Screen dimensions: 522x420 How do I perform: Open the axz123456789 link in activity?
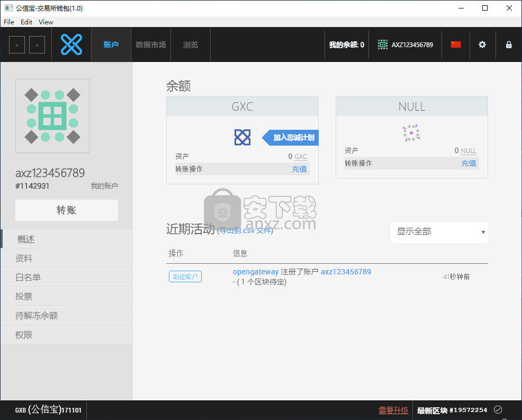(x=346, y=272)
